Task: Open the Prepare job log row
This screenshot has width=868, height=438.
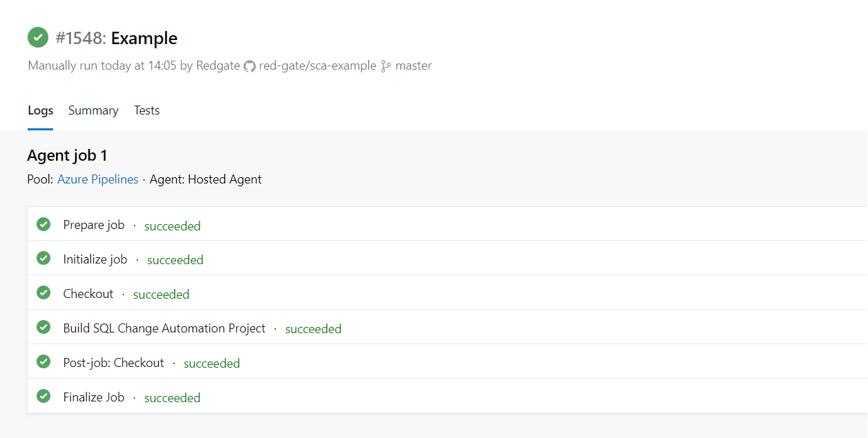Action: (447, 224)
